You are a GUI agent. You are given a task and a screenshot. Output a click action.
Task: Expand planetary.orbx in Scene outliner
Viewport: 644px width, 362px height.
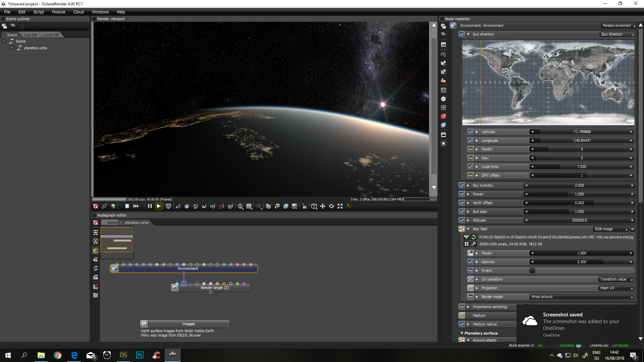12,48
